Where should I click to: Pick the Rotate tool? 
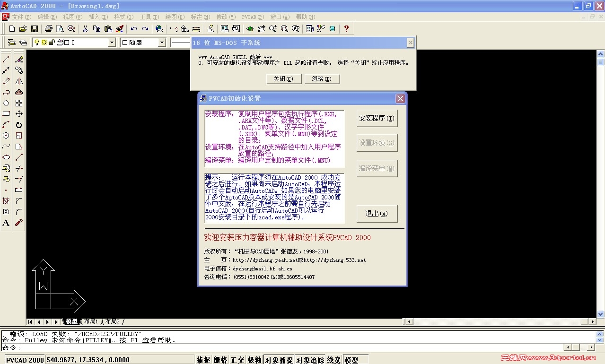coord(19,125)
